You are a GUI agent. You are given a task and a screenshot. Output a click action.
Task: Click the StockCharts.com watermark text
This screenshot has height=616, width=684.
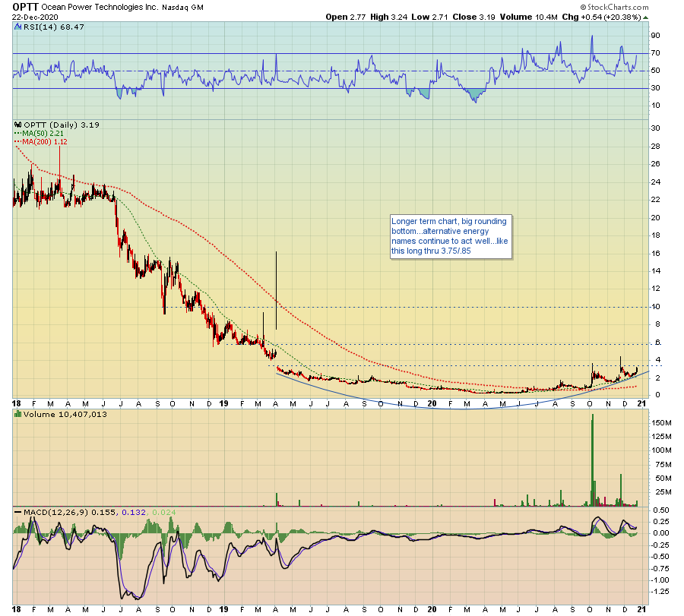tap(615, 7)
